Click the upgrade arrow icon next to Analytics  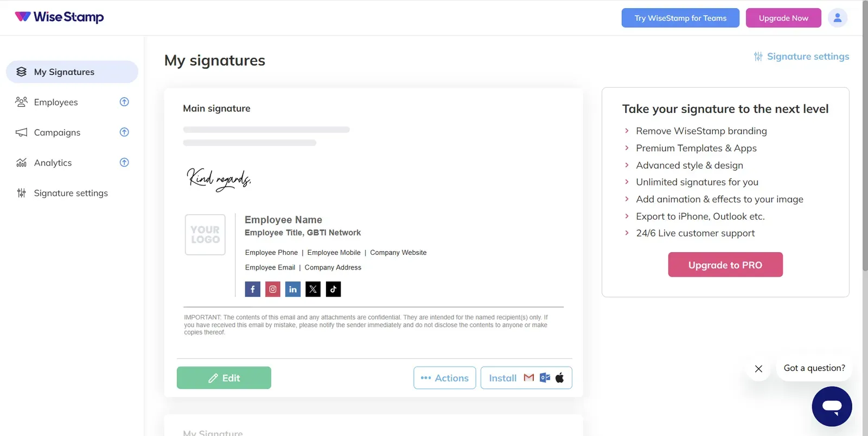(x=124, y=162)
